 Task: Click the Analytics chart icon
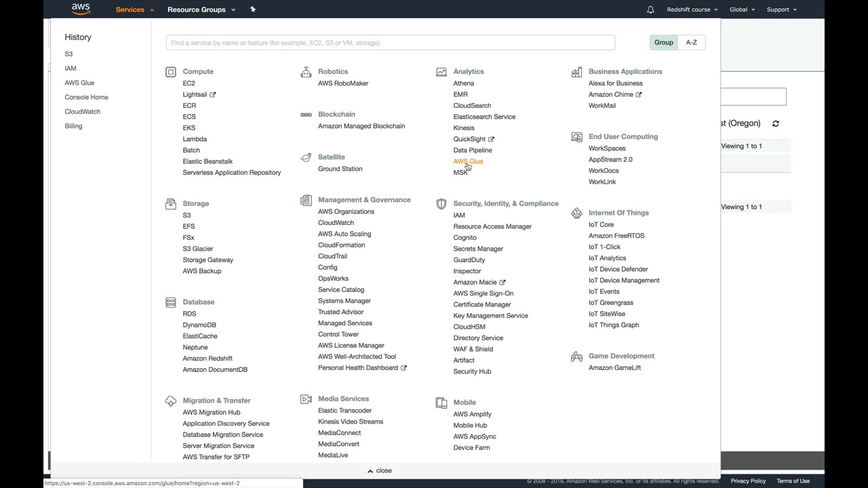coord(441,72)
